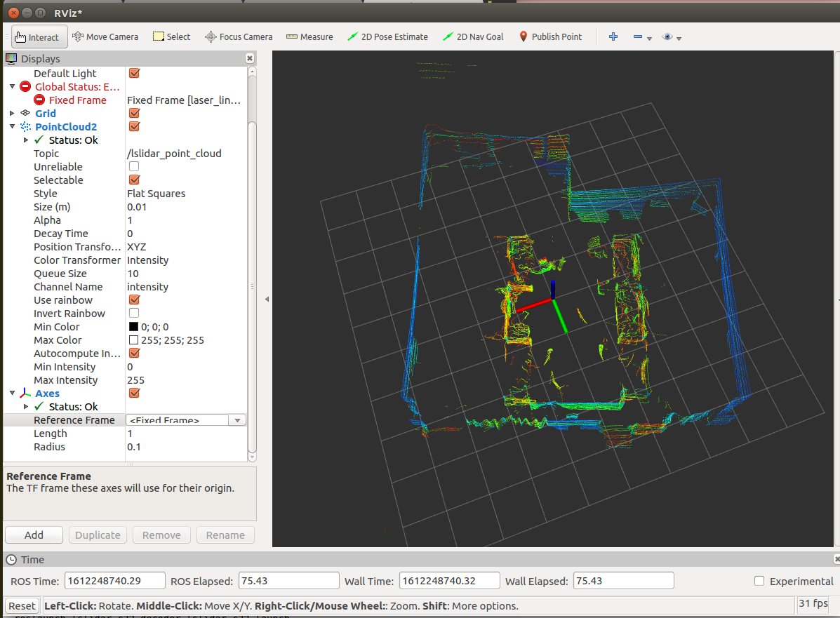Open the Reference Frame dropdown

coord(237,420)
